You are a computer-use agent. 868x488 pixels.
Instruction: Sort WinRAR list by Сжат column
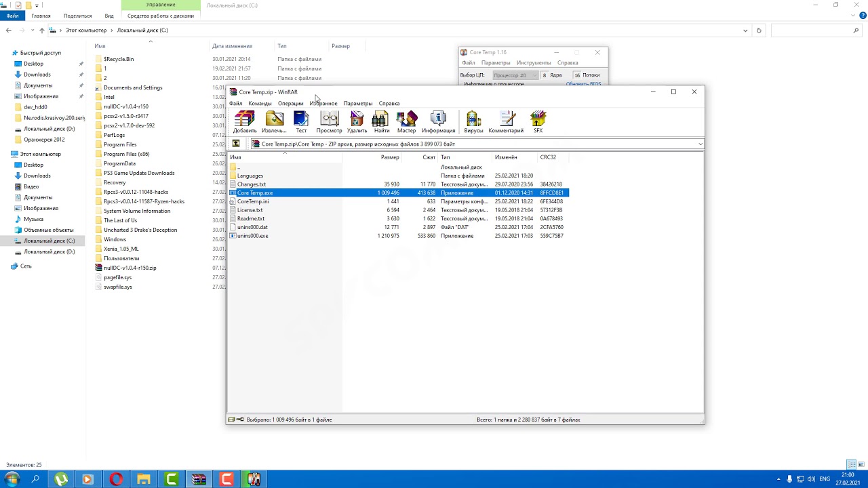420,157
